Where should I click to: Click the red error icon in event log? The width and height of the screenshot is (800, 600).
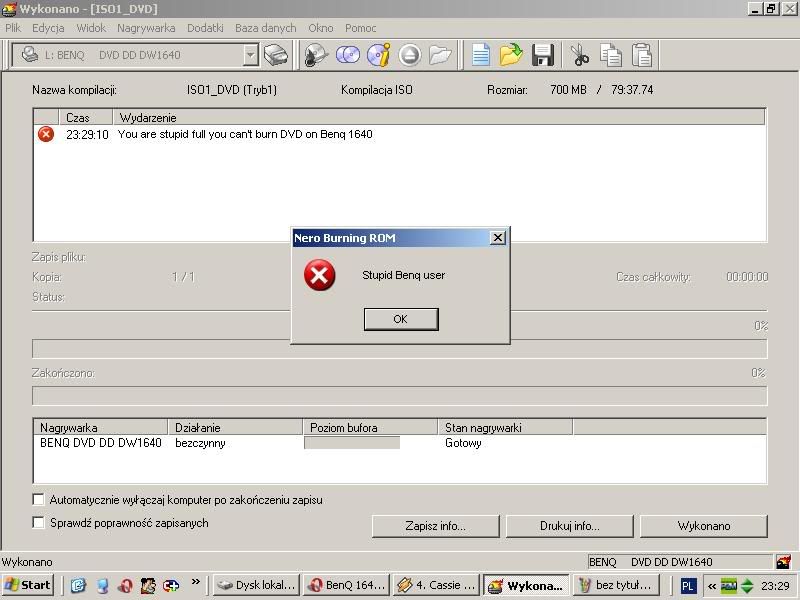pos(46,134)
